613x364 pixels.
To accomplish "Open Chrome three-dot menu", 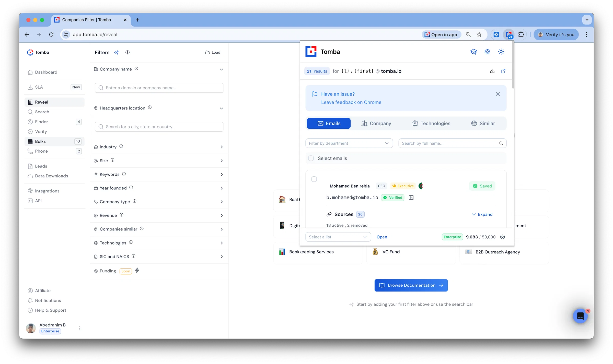I will (586, 35).
